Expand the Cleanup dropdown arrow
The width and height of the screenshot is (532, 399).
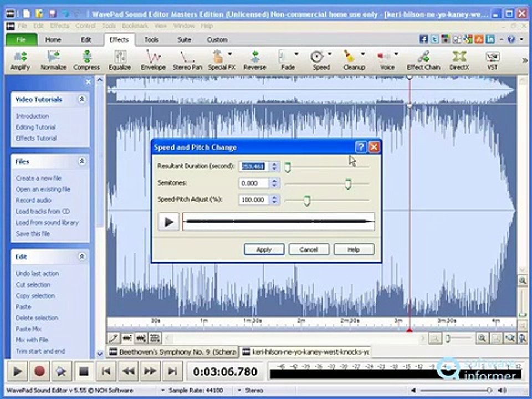pos(362,54)
